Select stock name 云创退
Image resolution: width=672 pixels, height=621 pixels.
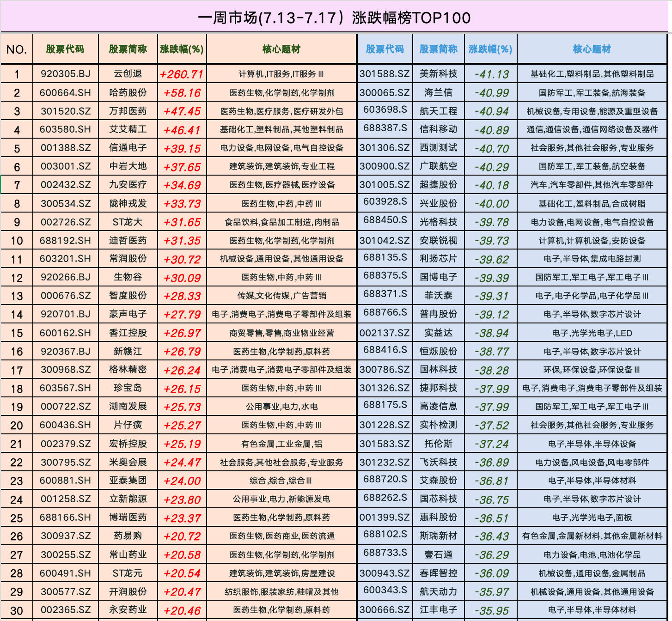(x=128, y=74)
